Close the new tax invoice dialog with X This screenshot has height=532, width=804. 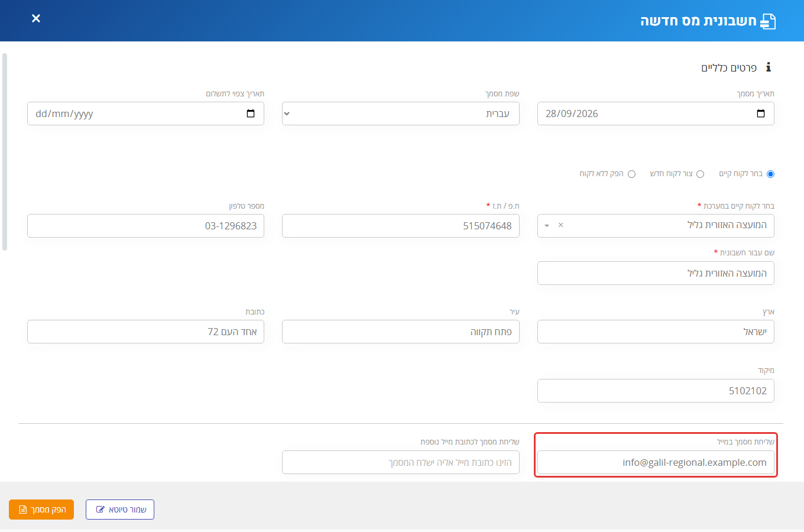(x=36, y=18)
